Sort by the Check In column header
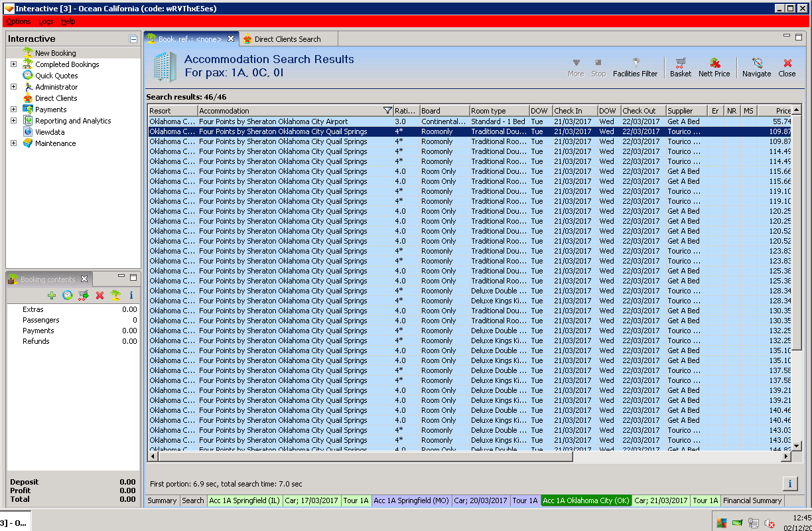Image resolution: width=812 pixels, height=531 pixels. [x=575, y=111]
